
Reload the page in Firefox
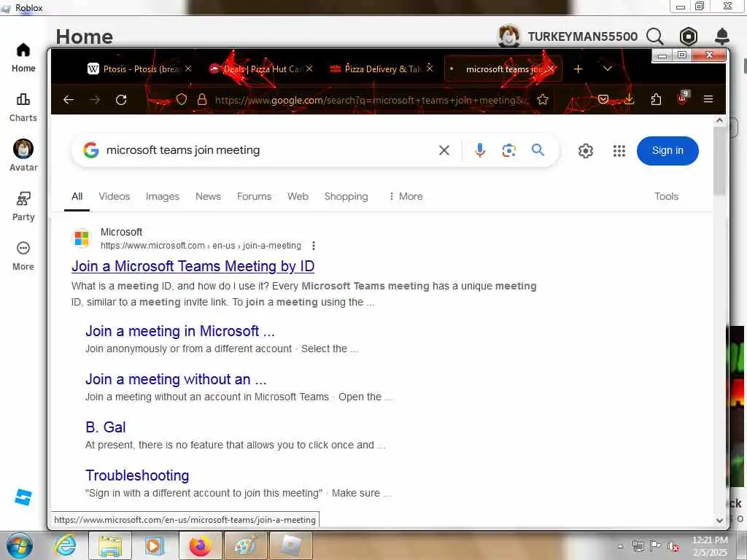click(121, 99)
